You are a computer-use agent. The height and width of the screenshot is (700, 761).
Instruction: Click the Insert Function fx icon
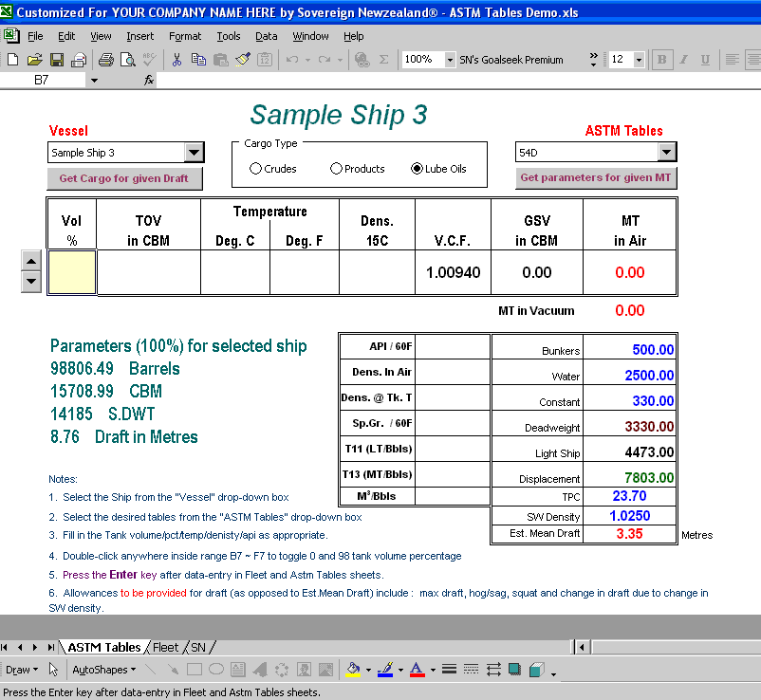(149, 80)
